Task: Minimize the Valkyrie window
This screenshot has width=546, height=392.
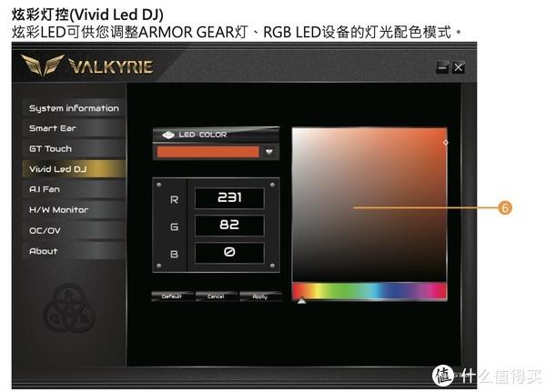Action: [x=442, y=67]
